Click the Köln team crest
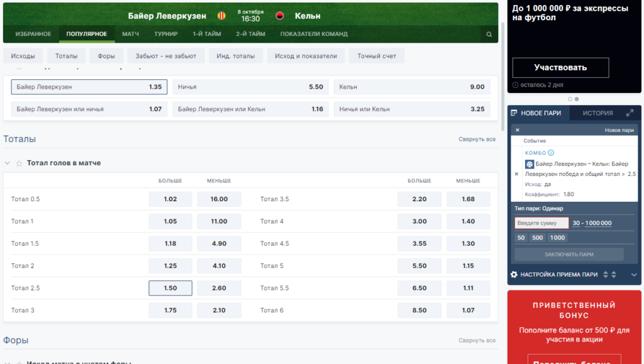 pyautogui.click(x=280, y=16)
